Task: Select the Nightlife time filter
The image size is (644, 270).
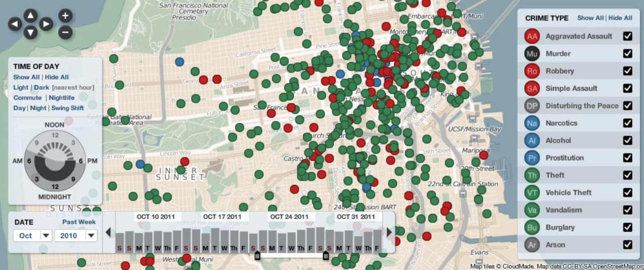Action: click(x=62, y=98)
